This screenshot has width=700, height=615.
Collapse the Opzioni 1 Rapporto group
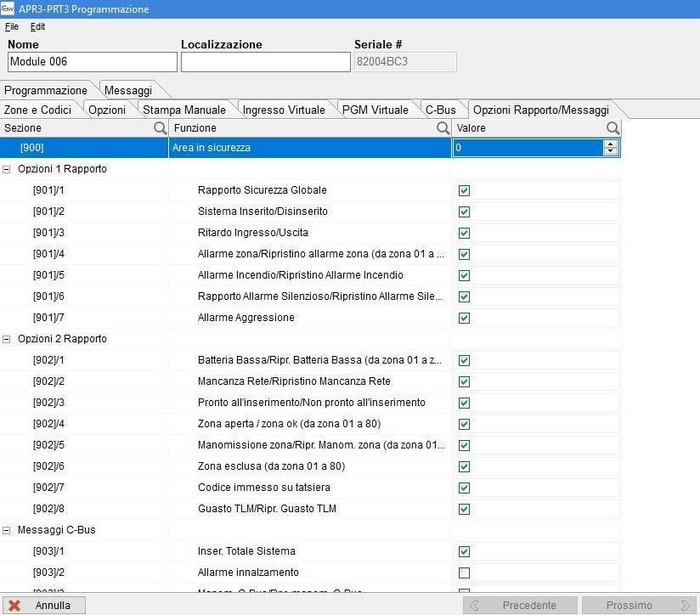(7, 170)
